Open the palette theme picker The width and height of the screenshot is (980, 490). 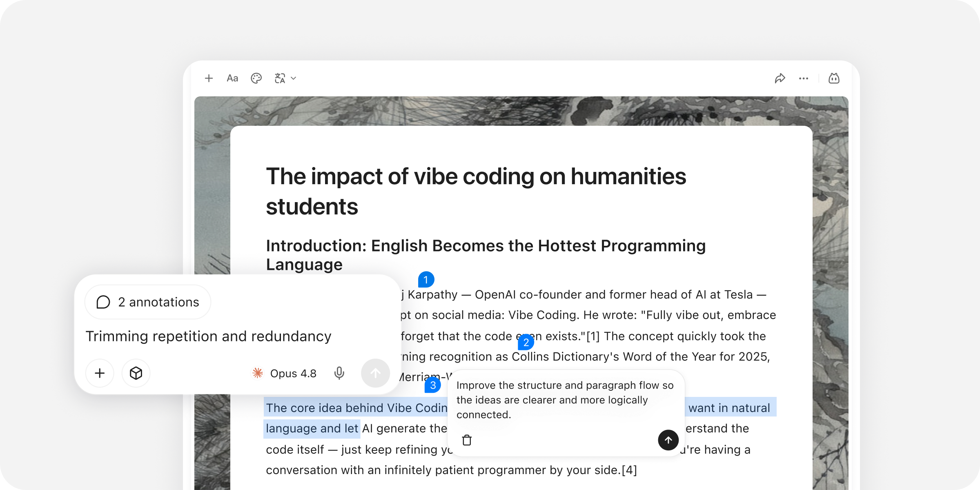tap(256, 78)
